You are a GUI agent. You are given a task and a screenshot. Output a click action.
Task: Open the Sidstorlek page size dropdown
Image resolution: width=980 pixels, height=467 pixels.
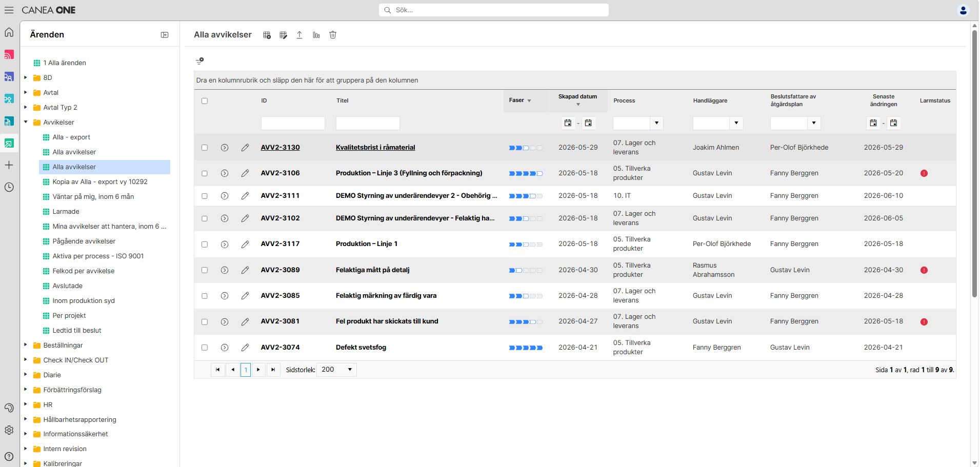[337, 370]
